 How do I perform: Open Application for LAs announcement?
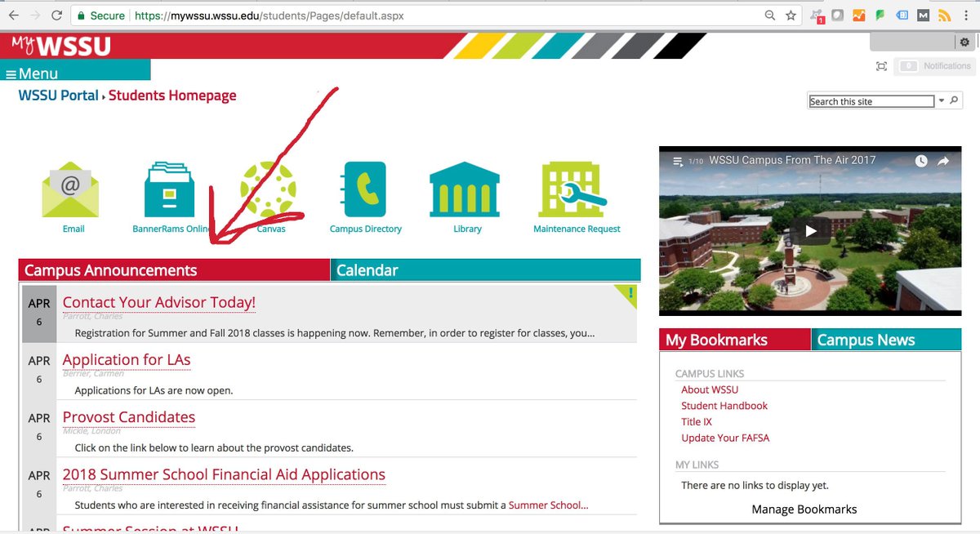coord(127,359)
